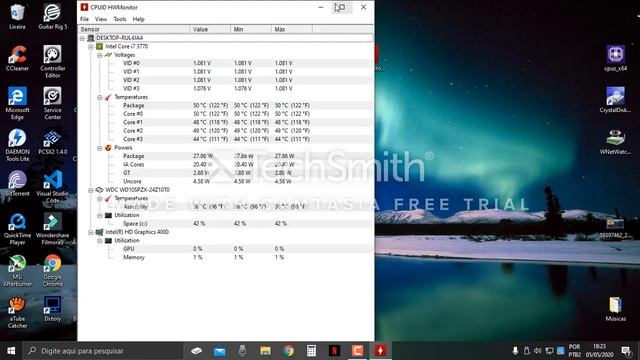Image resolution: width=640 pixels, height=360 pixels.
Task: Launch BitTorrent from the desktop
Action: [x=17, y=184]
